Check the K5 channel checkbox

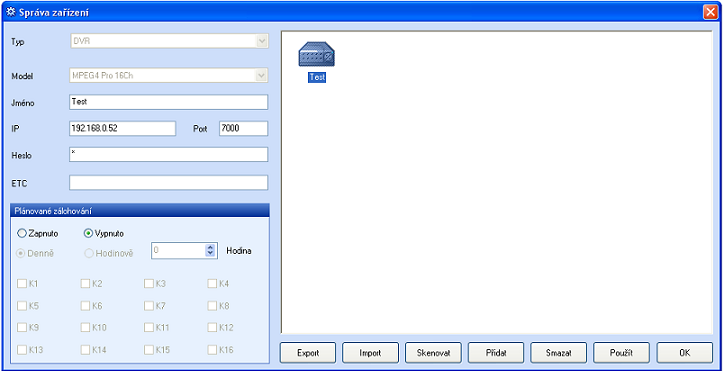[x=22, y=305]
